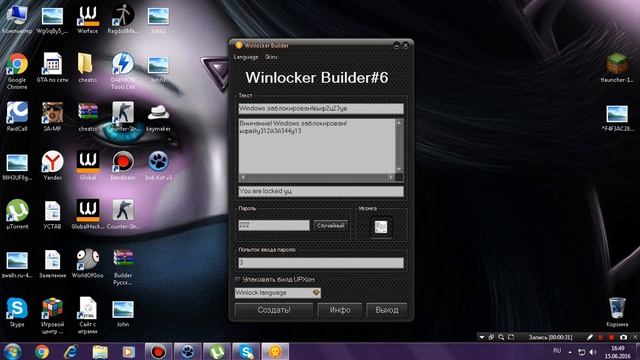The height and width of the screenshot is (360, 640).
Task: Open the Windows Start menu
Action: 13,351
